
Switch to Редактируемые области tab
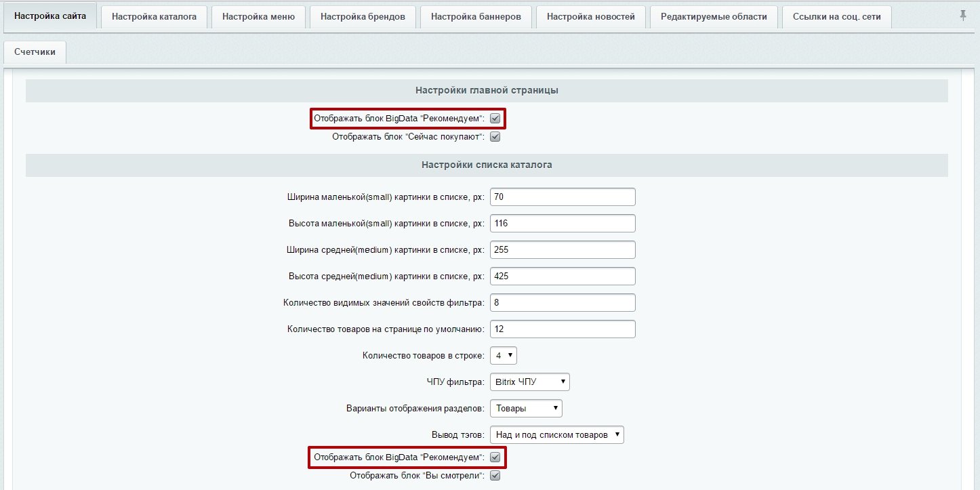pos(714,16)
